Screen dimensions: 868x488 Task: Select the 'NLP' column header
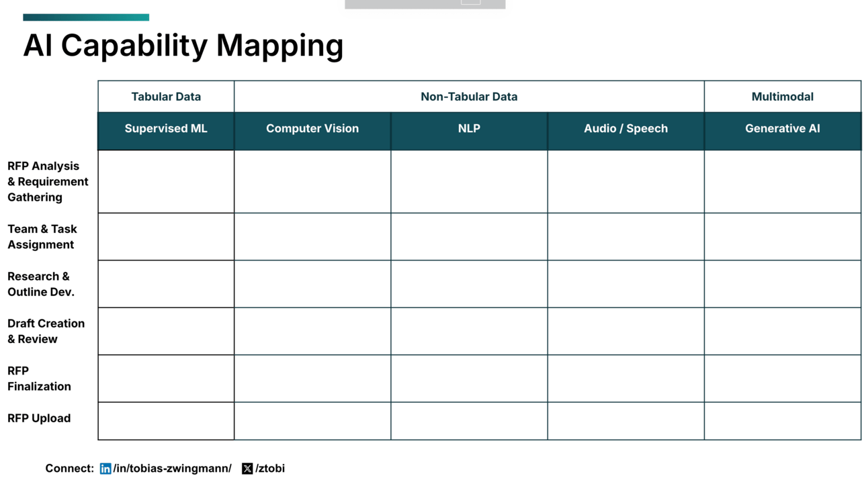(x=469, y=131)
